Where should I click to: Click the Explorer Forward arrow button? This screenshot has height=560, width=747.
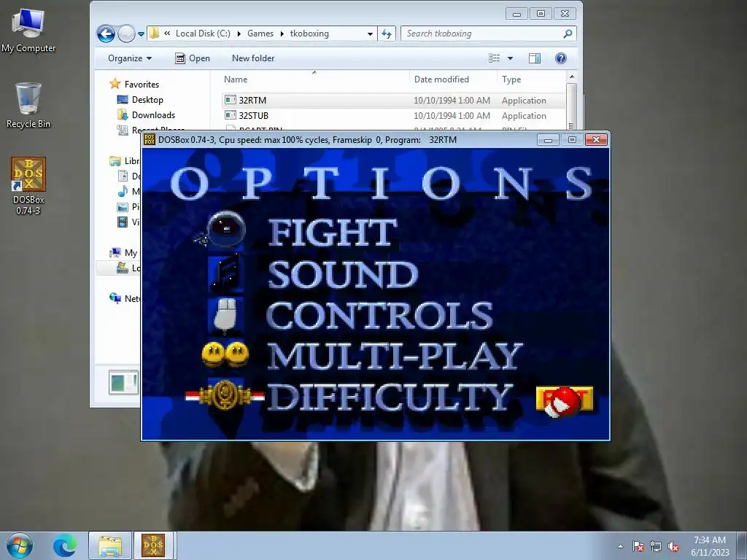(126, 34)
